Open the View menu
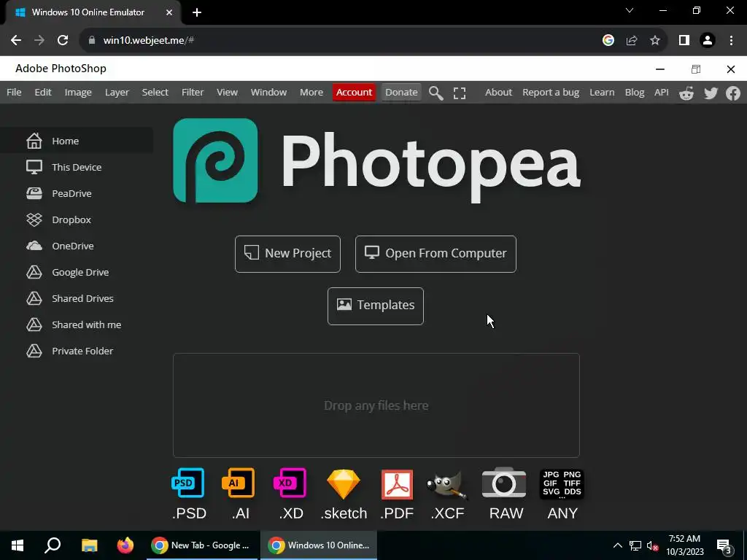Image resolution: width=747 pixels, height=560 pixels. tap(228, 93)
